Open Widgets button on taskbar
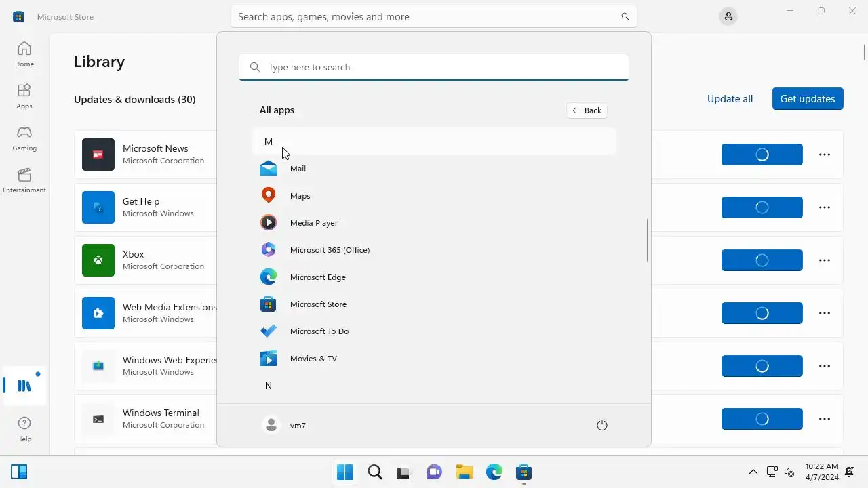The height and width of the screenshot is (488, 868). [x=19, y=472]
